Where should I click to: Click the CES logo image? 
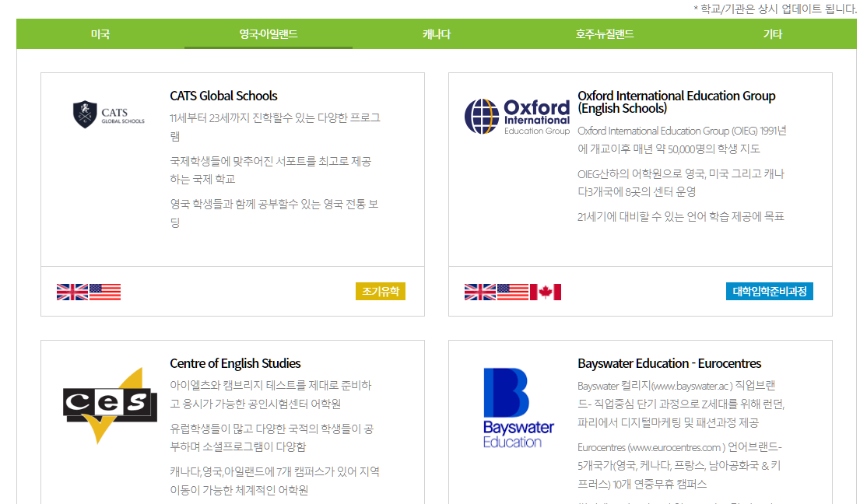110,406
